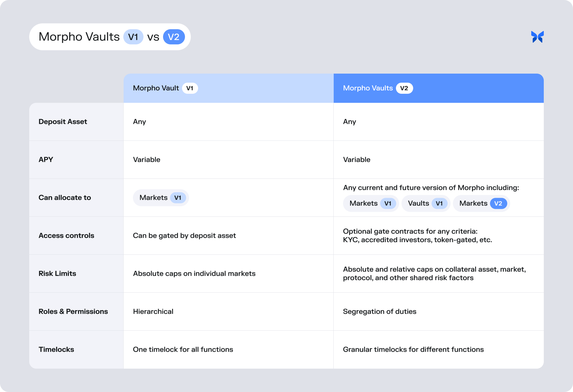Click the Segregation of duties cell
573x392 pixels.
click(380, 311)
